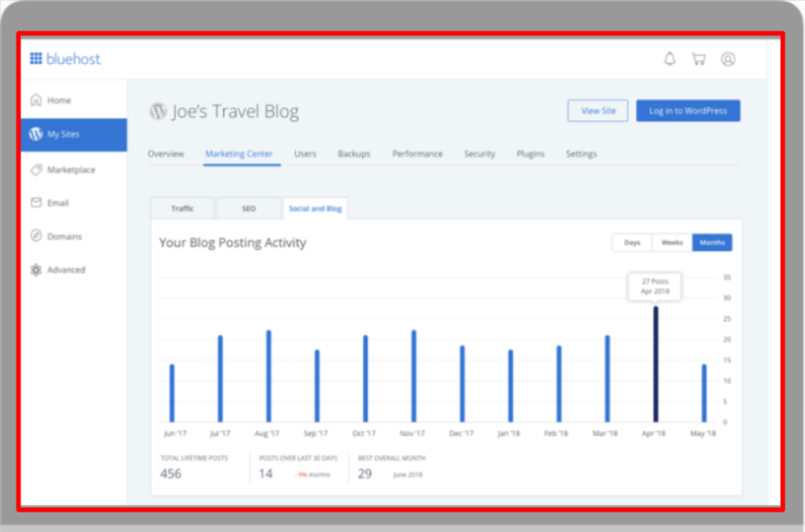This screenshot has width=805, height=532.
Task: Open the SEO sub-tab
Action: coord(249,209)
